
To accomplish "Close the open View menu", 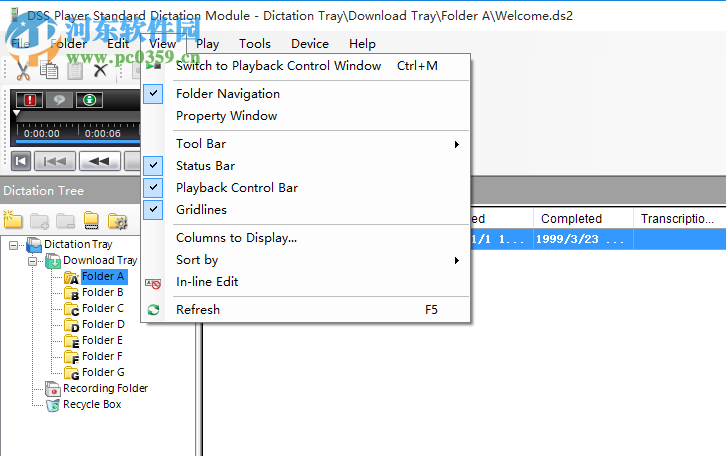I will (x=163, y=44).
